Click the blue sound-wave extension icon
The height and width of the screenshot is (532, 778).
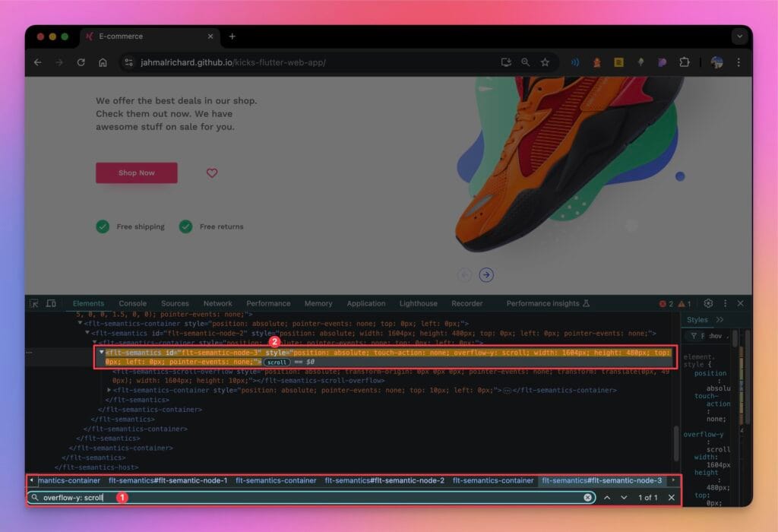pyautogui.click(x=575, y=62)
